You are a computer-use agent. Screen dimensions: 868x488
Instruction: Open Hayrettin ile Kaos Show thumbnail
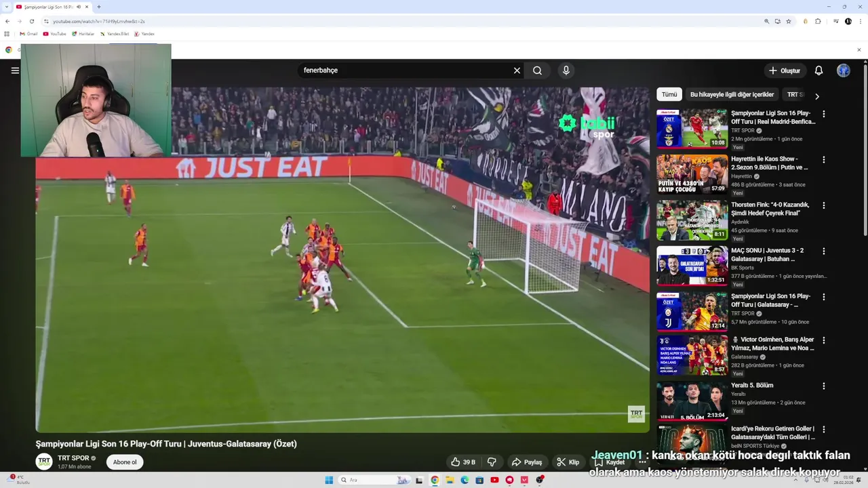692,174
